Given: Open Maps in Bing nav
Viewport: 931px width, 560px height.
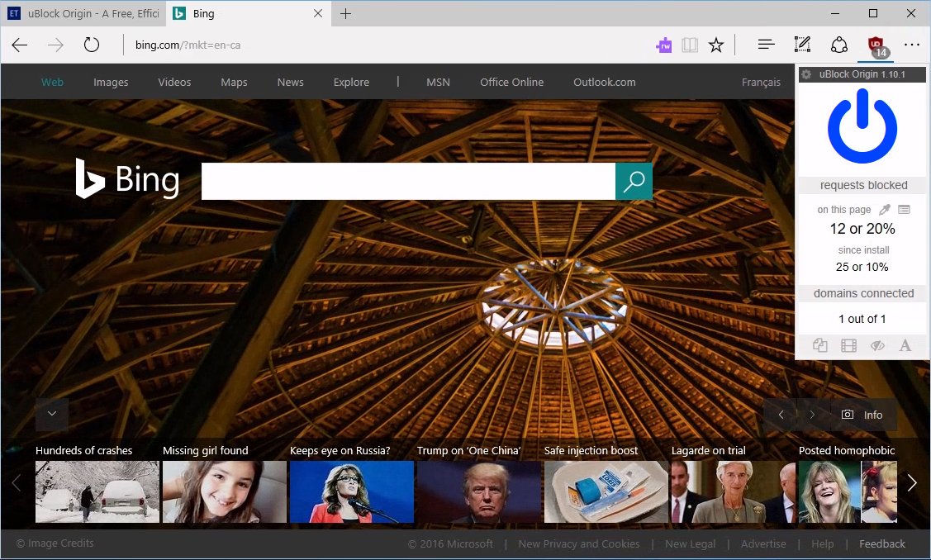Looking at the screenshot, I should (234, 82).
